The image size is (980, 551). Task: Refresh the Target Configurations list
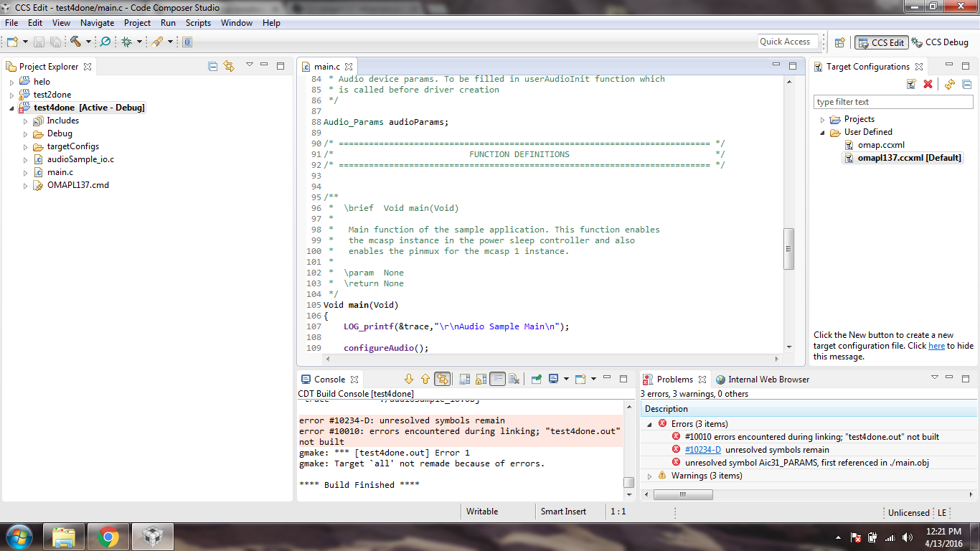[950, 84]
